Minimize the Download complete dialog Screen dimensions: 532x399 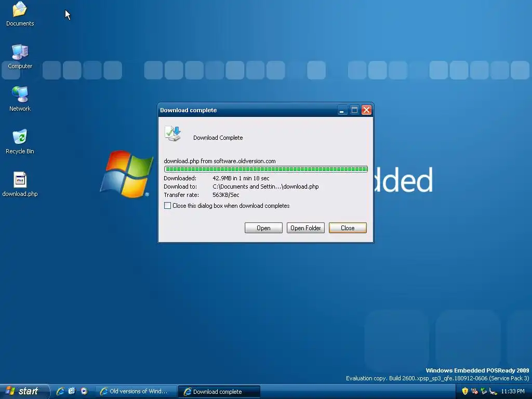[x=342, y=110]
